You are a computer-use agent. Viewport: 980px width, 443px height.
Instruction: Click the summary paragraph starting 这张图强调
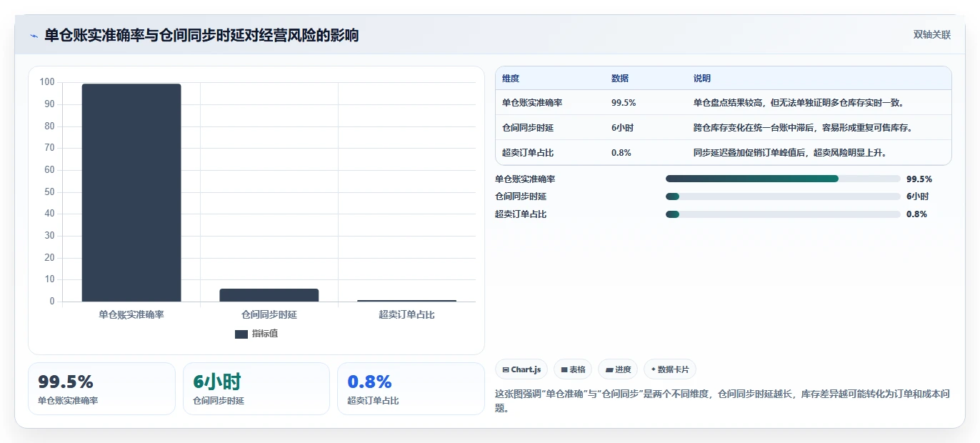click(722, 401)
